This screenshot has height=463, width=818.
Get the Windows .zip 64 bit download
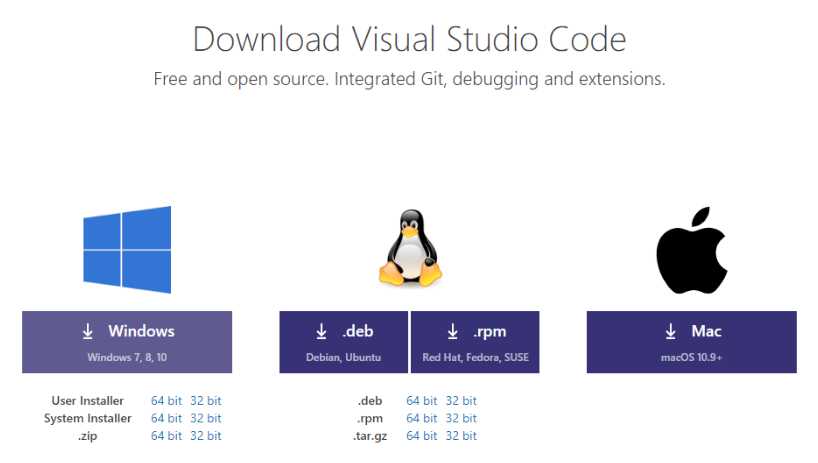pos(166,435)
